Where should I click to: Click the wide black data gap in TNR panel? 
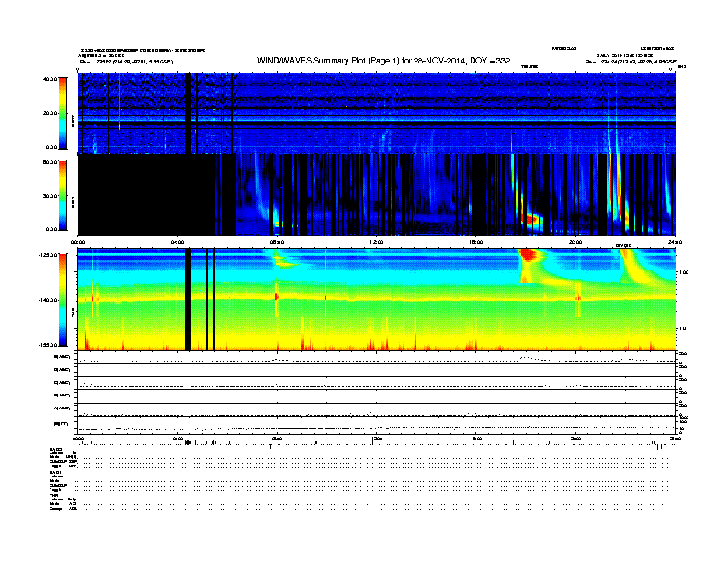[188, 300]
